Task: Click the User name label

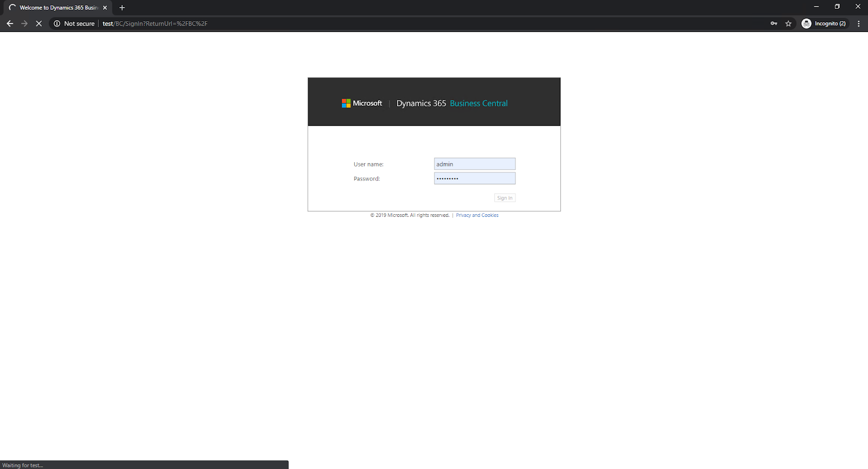Action: 368,164
